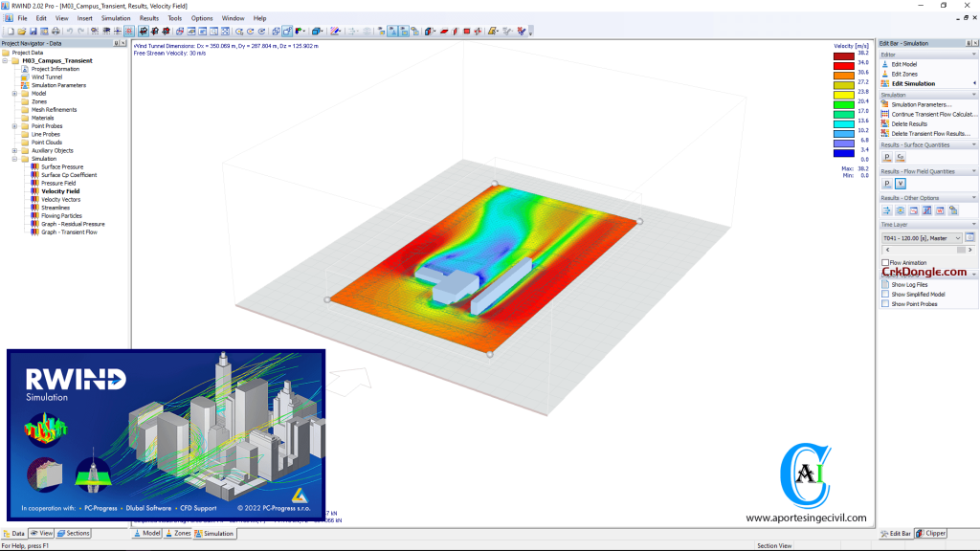Open the Simulation menu
The width and height of the screenshot is (980, 551).
pos(116,17)
